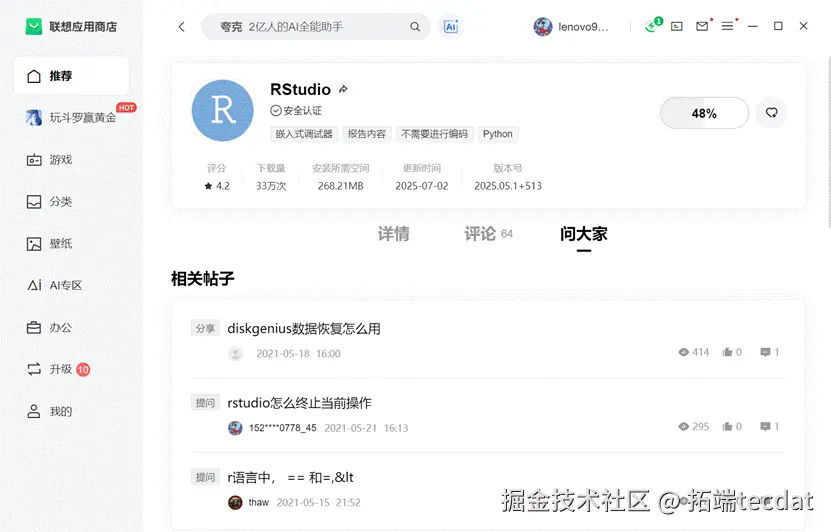The image size is (831, 532).
Task: Click the 不需要进行编码 tag
Action: click(x=435, y=134)
